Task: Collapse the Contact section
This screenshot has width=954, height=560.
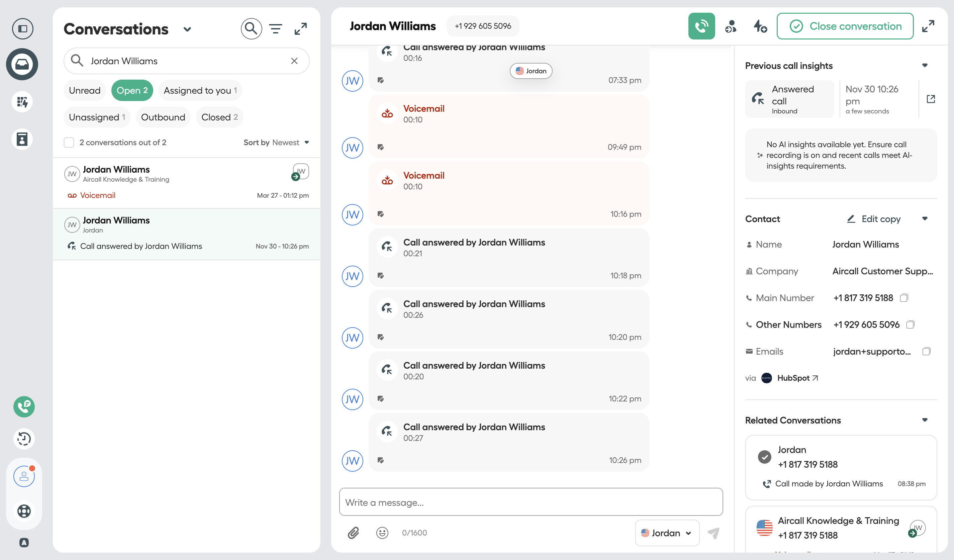Action: click(925, 219)
